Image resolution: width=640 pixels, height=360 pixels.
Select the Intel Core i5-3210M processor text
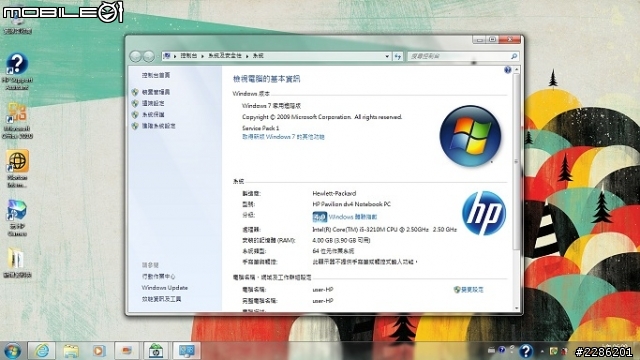(x=384, y=230)
